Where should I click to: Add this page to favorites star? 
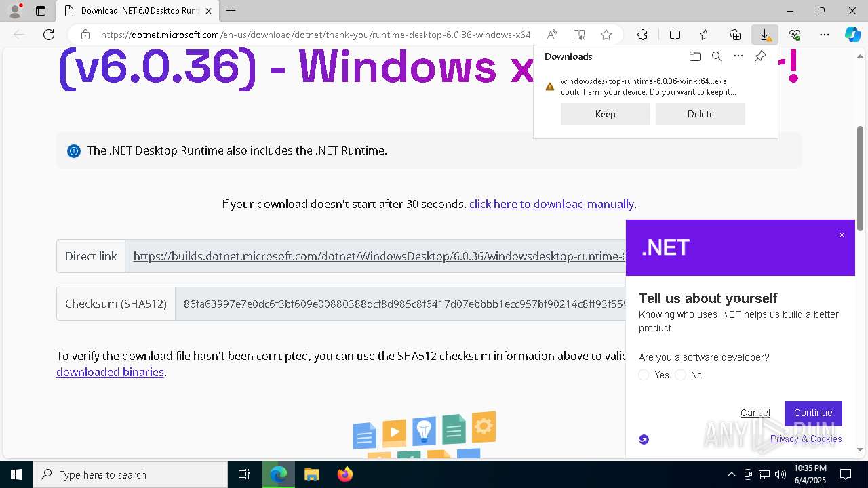(606, 35)
